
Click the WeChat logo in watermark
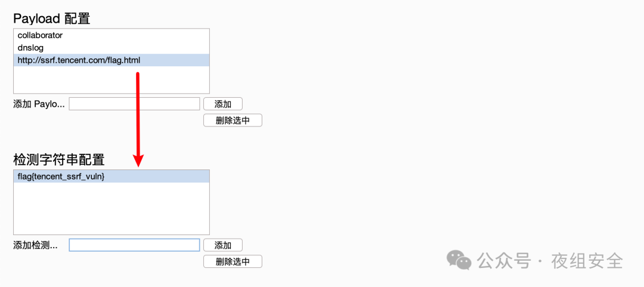coord(459,260)
